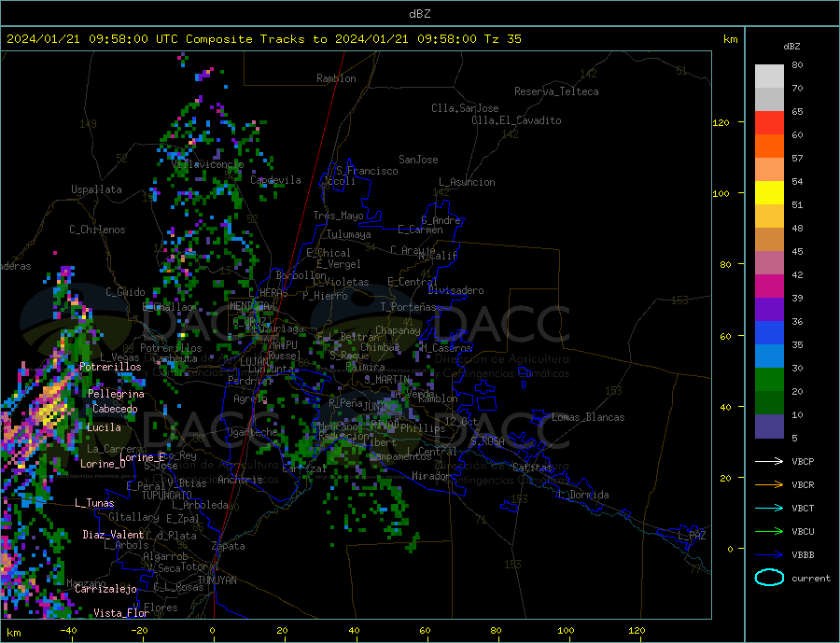This screenshot has height=643, width=840.
Task: Click the L_Asuncion label
Action: pyautogui.click(x=468, y=182)
